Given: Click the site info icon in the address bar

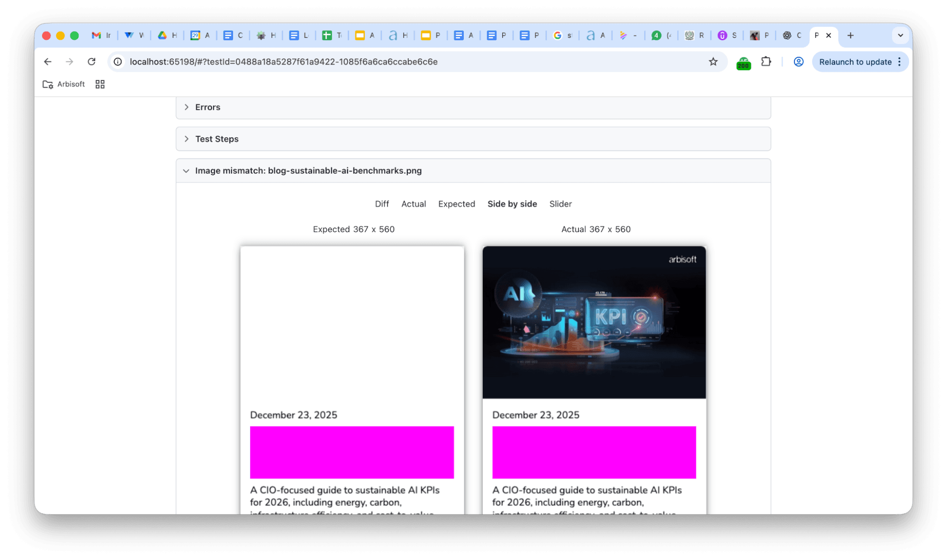Looking at the screenshot, I should 118,62.
